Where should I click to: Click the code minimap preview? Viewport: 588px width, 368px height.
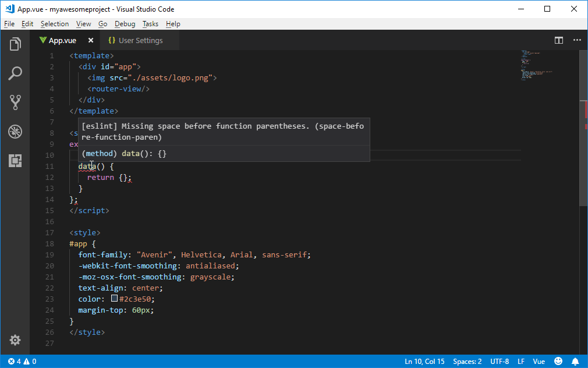point(537,65)
